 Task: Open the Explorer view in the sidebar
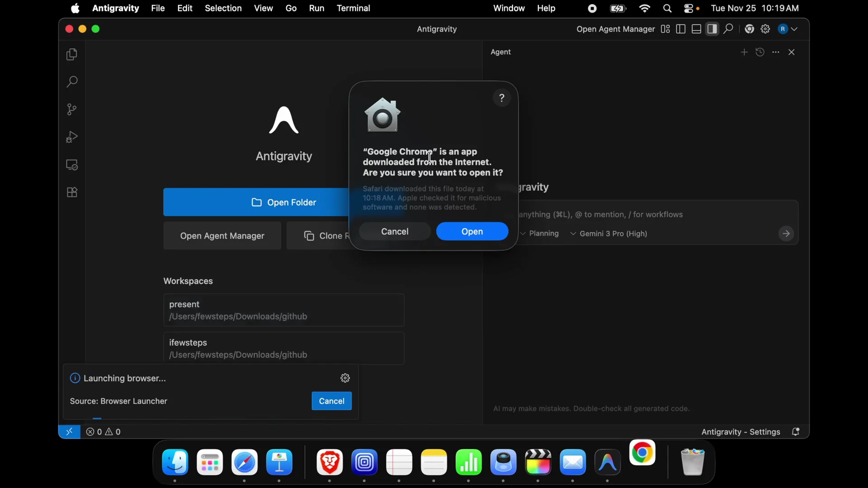click(71, 54)
